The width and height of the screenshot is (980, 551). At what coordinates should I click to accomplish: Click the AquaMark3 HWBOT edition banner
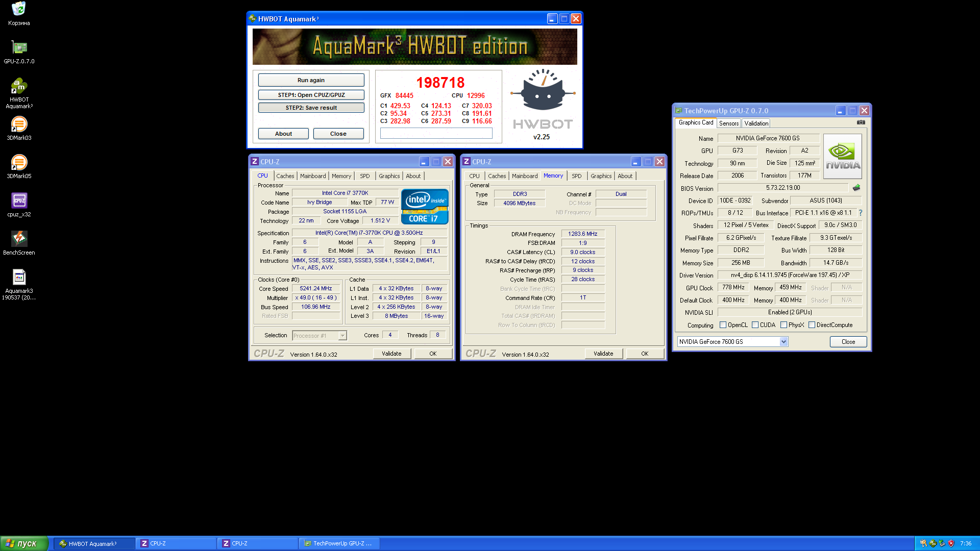tap(415, 46)
